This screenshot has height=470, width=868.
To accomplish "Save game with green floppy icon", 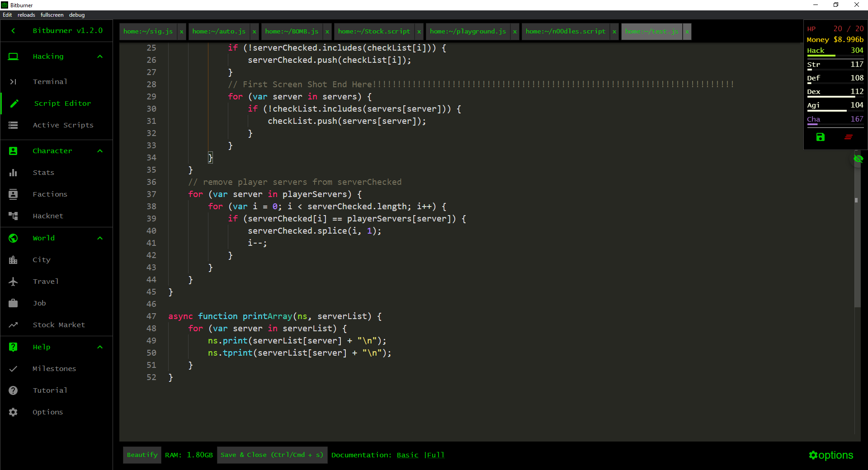I will click(821, 137).
